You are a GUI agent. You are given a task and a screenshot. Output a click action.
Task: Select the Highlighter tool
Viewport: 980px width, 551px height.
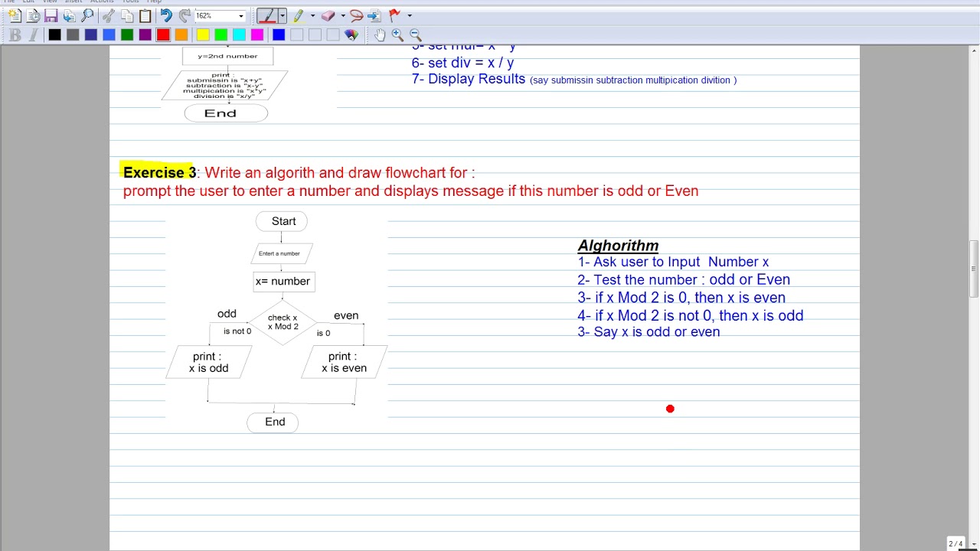[x=299, y=15]
